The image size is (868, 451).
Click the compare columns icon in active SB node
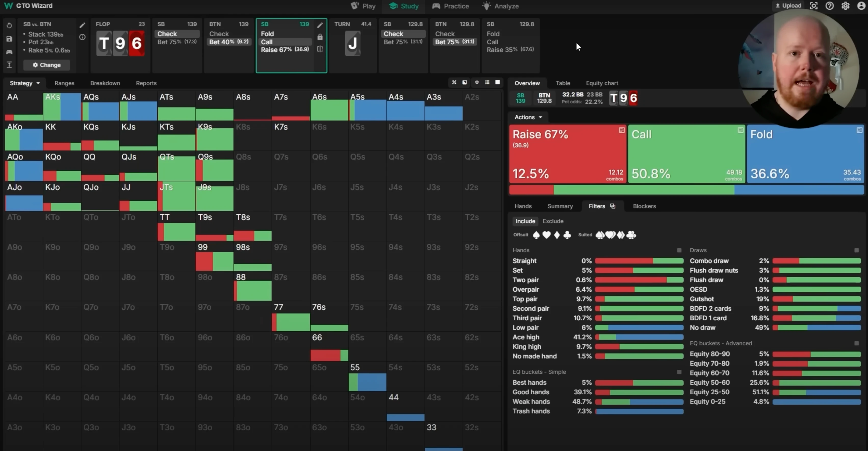(x=320, y=49)
